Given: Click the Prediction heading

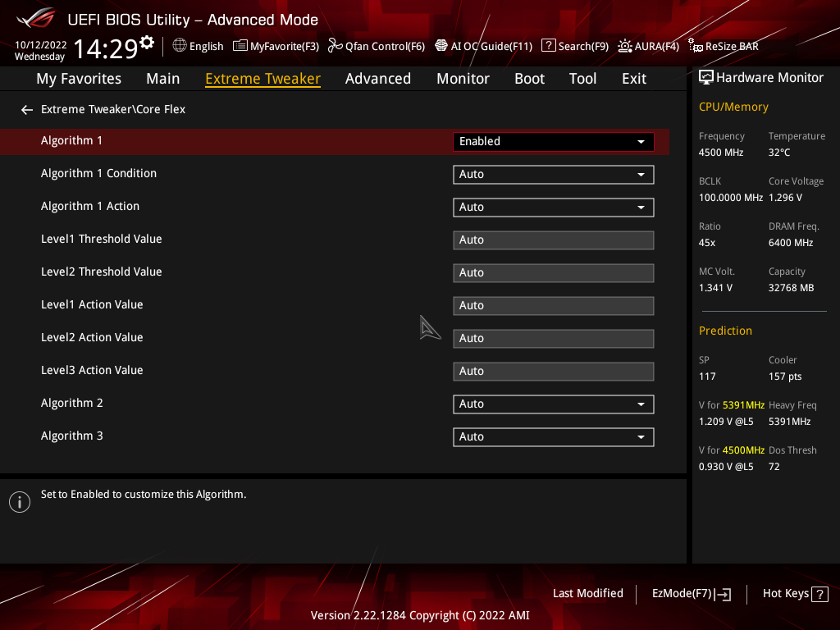Looking at the screenshot, I should point(725,331).
